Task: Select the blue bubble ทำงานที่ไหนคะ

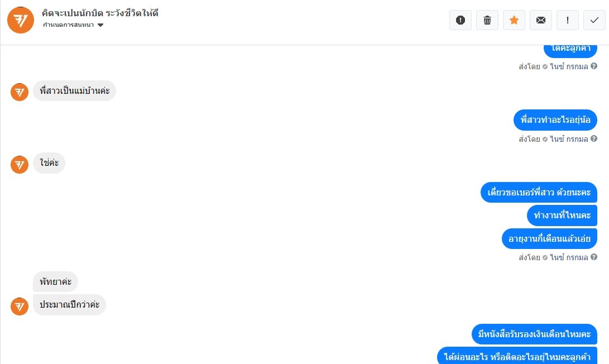Action: coord(562,215)
